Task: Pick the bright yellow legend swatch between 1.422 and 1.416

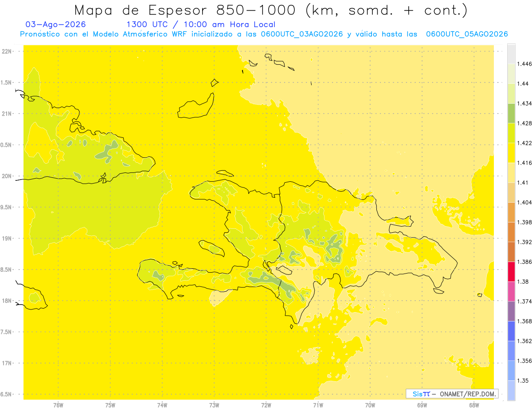Action: pos(512,153)
